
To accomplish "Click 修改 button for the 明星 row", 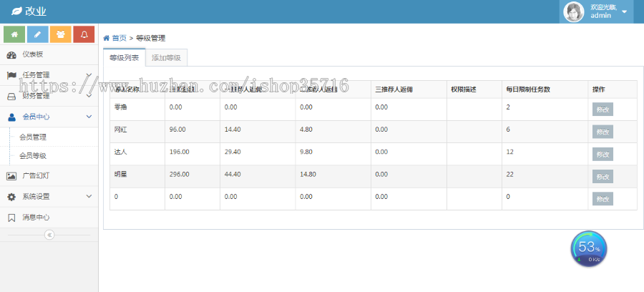I will pyautogui.click(x=602, y=176).
